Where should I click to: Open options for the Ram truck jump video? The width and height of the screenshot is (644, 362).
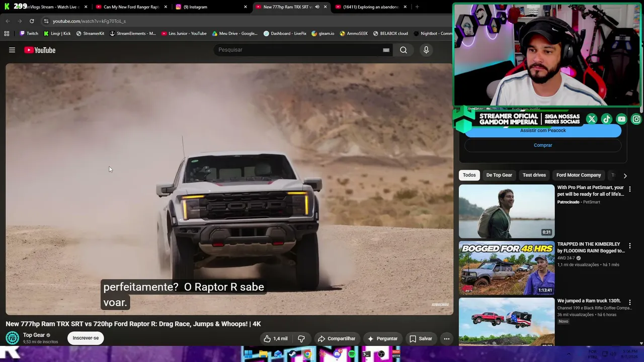click(629, 303)
